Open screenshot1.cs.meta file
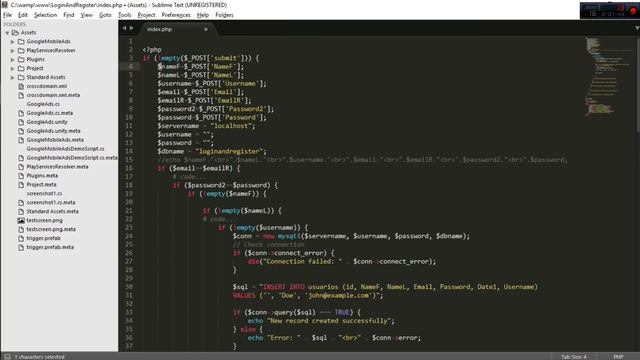Screen dimensions: 640x360 point(51,202)
